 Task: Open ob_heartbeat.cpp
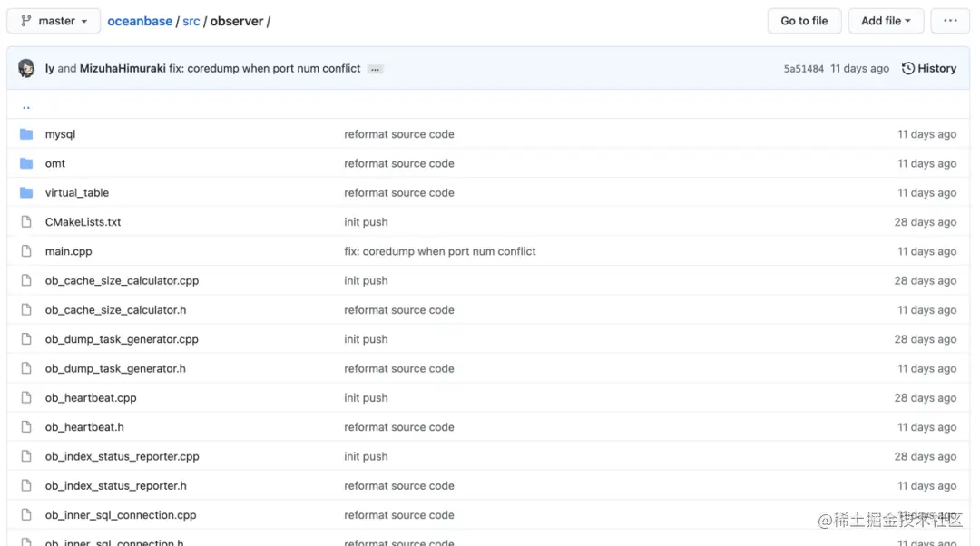point(91,398)
